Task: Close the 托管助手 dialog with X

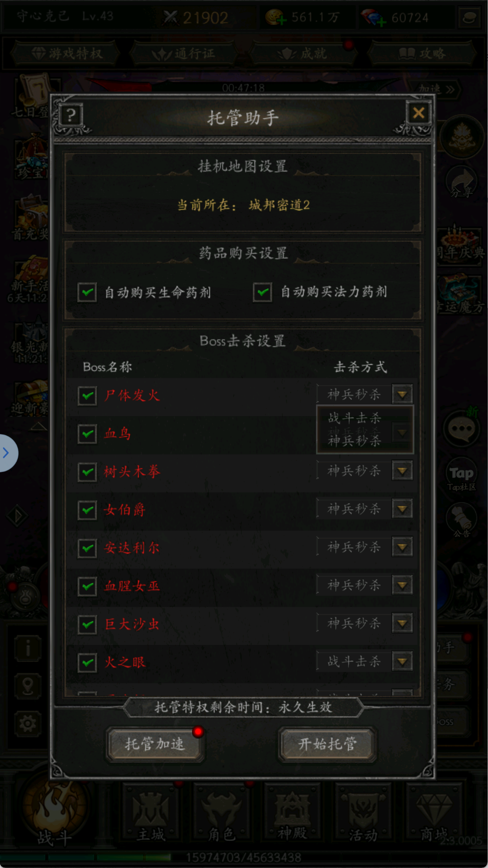Action: [x=419, y=113]
